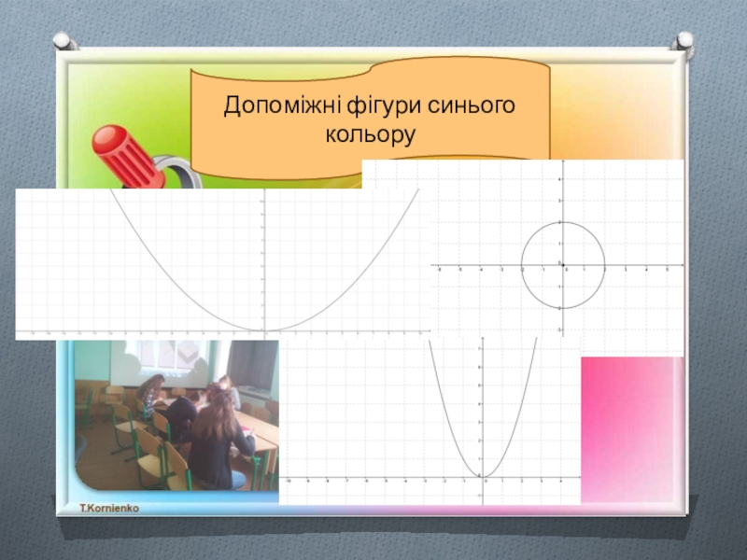
Task: Click the title text "Допоміжні фігури синього кольору"
Action: pos(370,120)
